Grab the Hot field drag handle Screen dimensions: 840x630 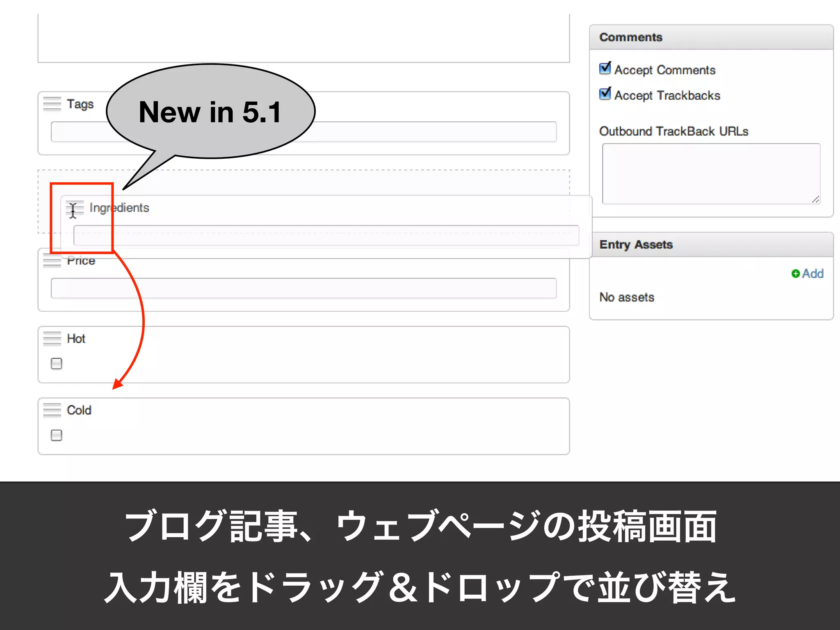tap(52, 339)
